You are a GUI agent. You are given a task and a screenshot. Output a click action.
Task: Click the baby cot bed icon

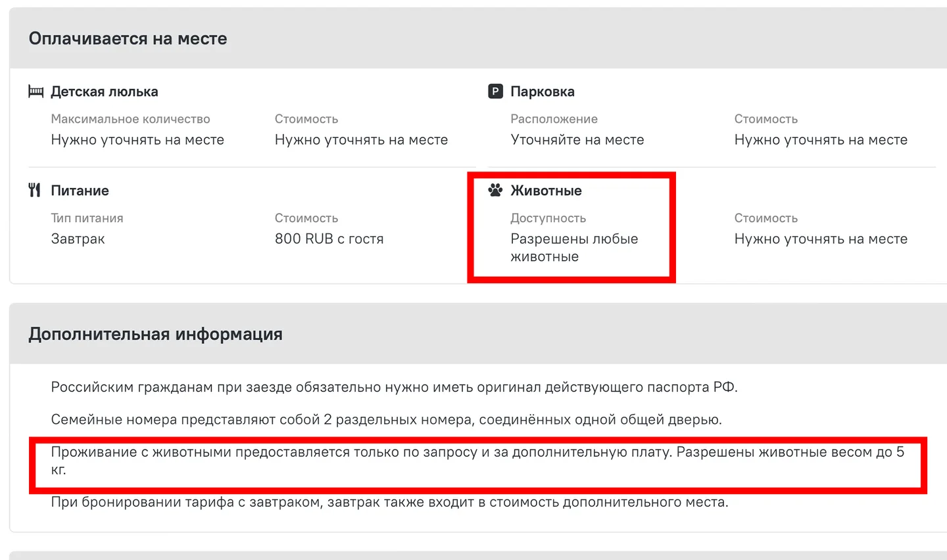[x=36, y=91]
